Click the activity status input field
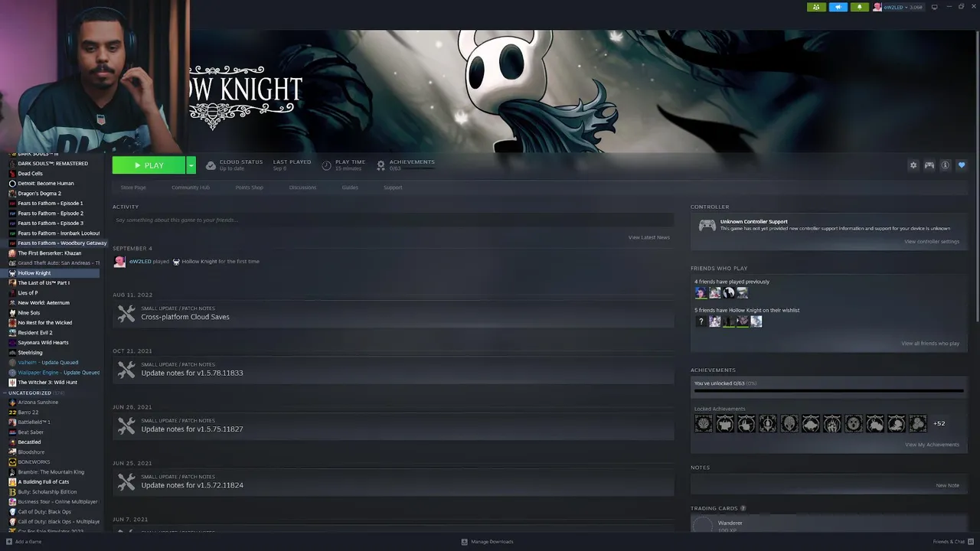This screenshot has width=980, height=551. [393, 220]
